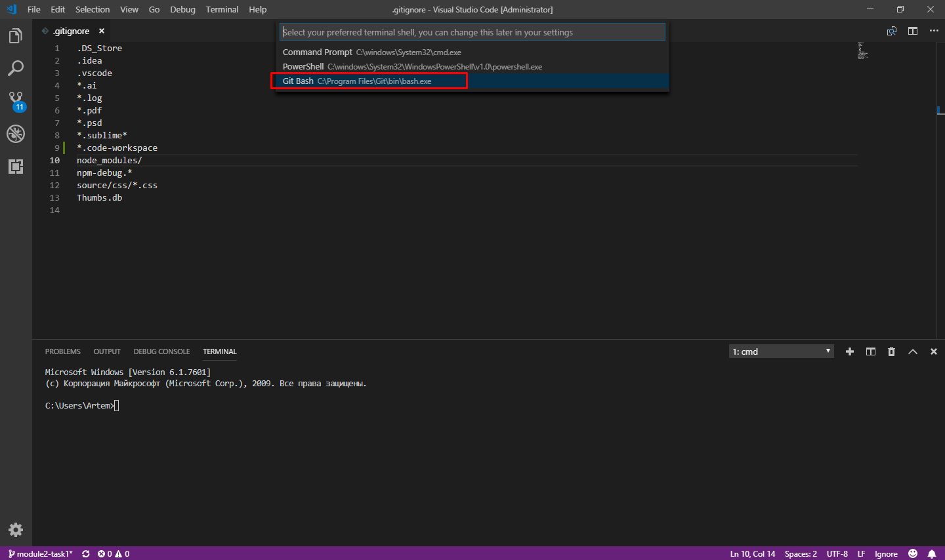The width and height of the screenshot is (945, 560).
Task: Click the VS Code logo icon
Action: [x=11, y=9]
